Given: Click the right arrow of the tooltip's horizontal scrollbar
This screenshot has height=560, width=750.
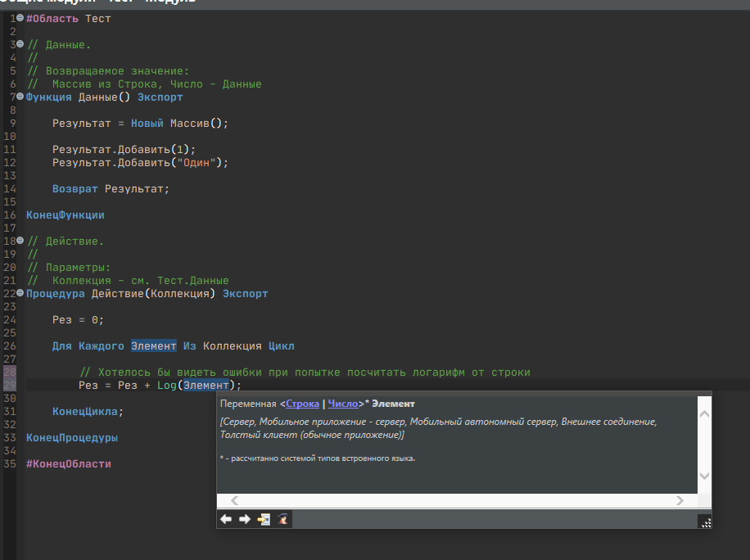Looking at the screenshot, I should point(680,501).
